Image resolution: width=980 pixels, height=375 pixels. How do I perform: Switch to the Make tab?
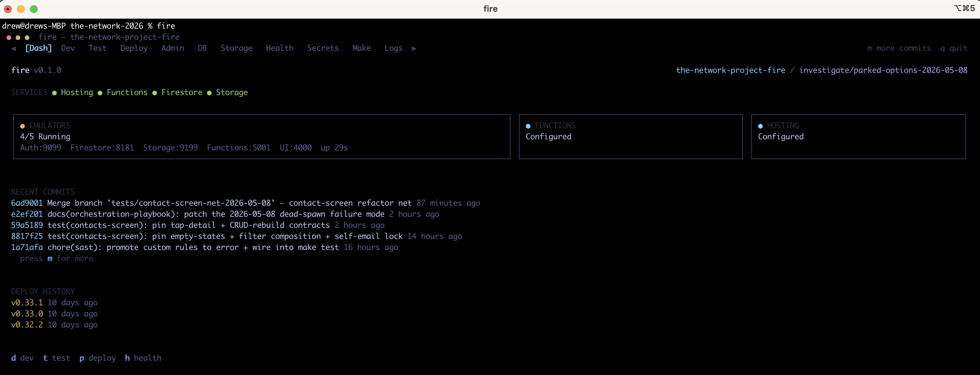coord(361,48)
